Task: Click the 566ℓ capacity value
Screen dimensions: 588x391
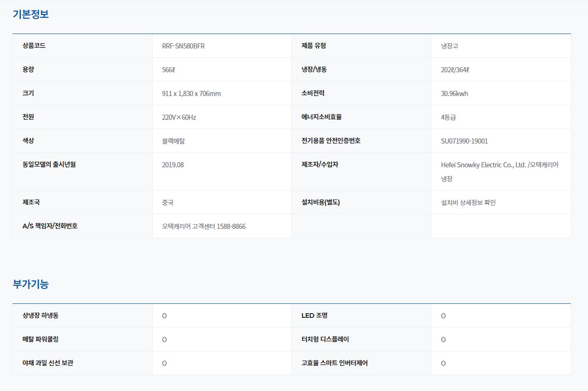Action: [168, 70]
